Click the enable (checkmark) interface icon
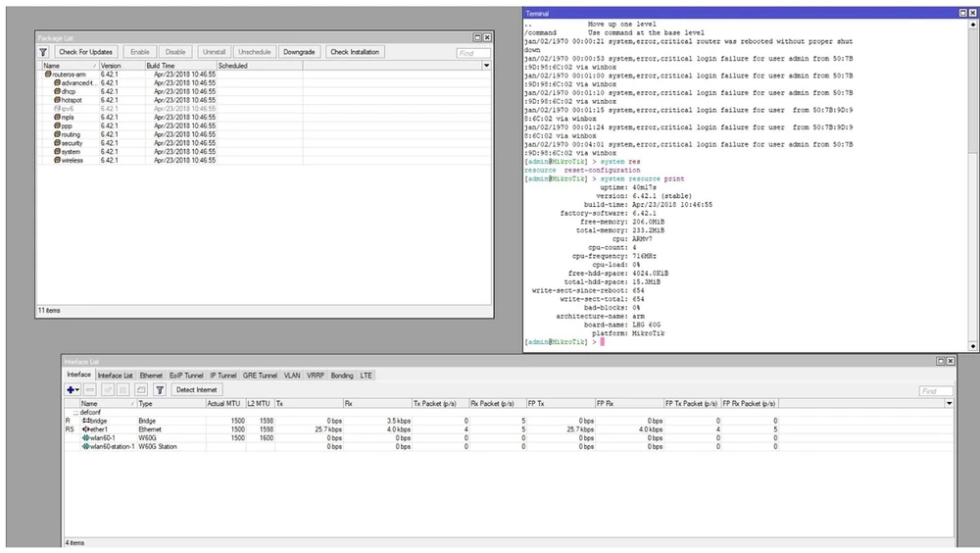980x553 pixels. (108, 389)
